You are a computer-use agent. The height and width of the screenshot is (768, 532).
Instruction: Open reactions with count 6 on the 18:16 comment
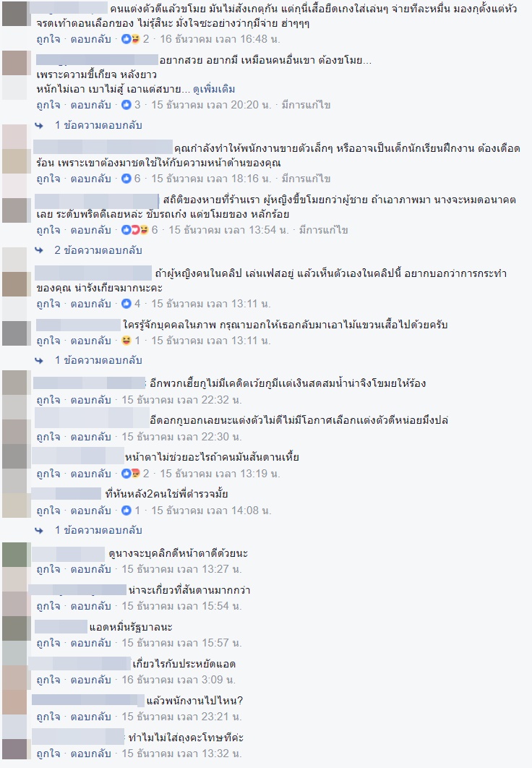pyautogui.click(x=131, y=179)
